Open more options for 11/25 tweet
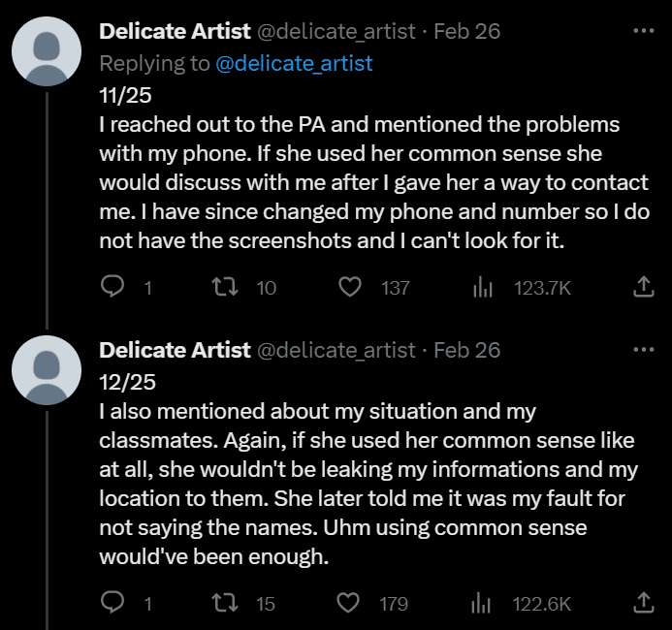 (644, 31)
